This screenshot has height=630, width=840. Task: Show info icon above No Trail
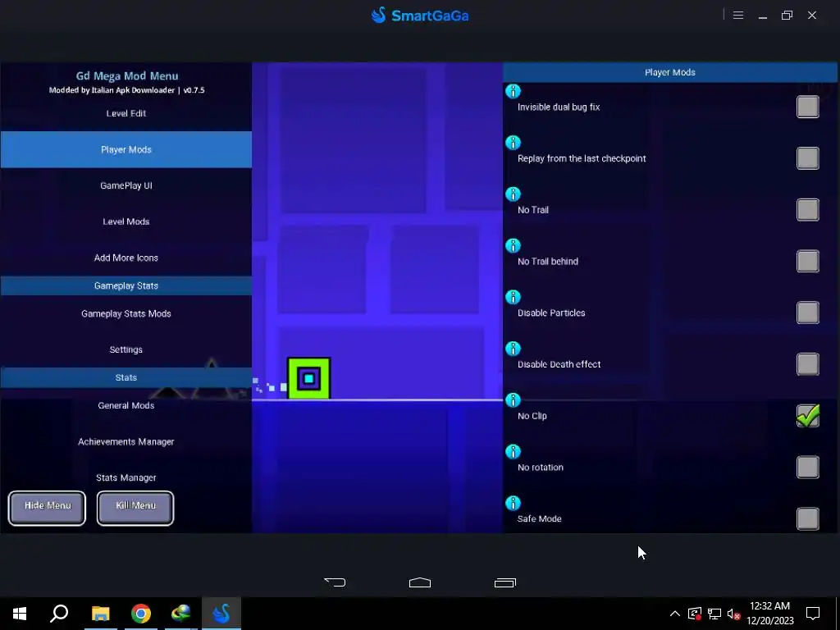[x=513, y=194]
